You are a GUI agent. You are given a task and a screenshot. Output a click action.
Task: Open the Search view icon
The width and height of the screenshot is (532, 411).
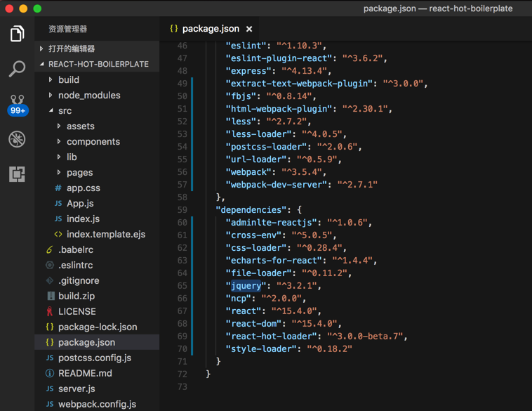(17, 69)
